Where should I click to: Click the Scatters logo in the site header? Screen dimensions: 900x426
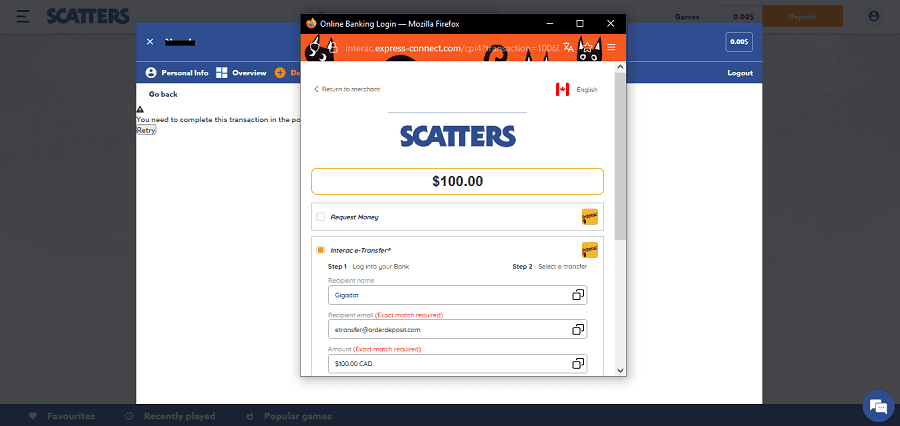tap(88, 16)
